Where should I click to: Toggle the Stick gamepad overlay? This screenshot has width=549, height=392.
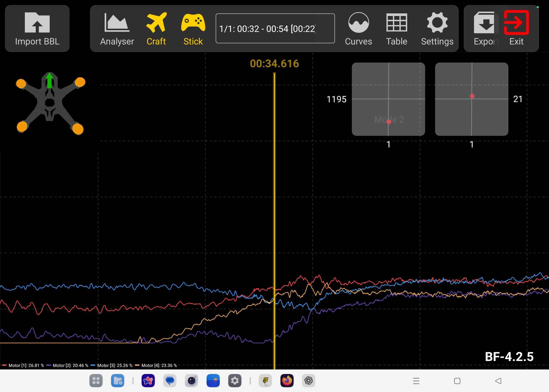coord(193,28)
